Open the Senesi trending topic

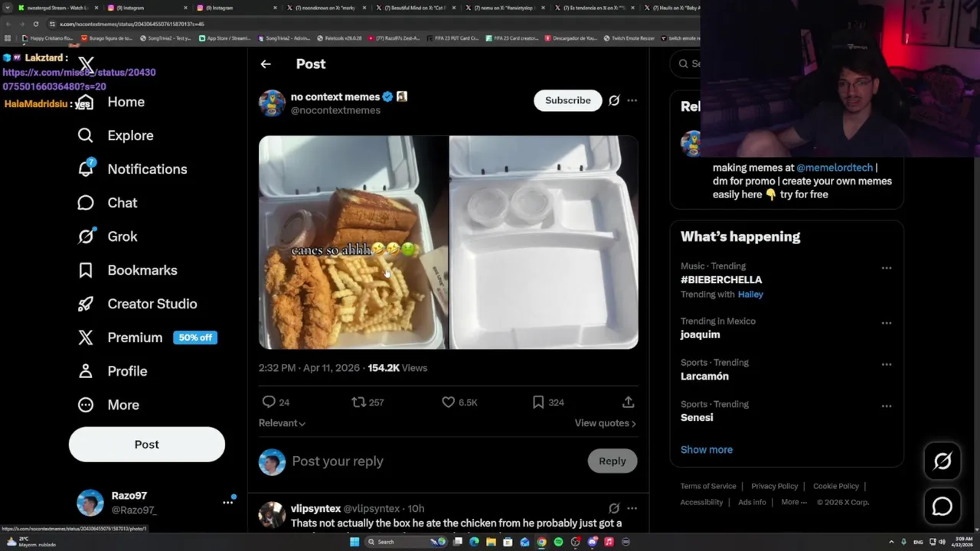pyautogui.click(x=697, y=418)
